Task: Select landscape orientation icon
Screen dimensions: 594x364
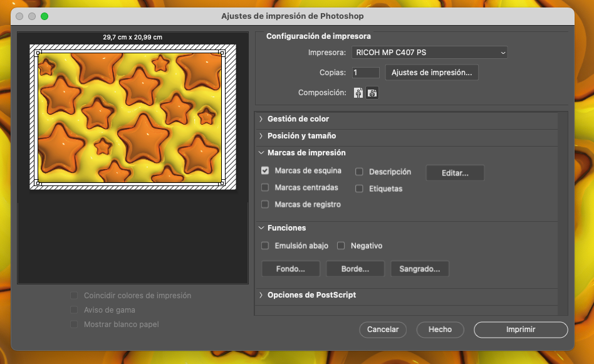Action: [372, 93]
